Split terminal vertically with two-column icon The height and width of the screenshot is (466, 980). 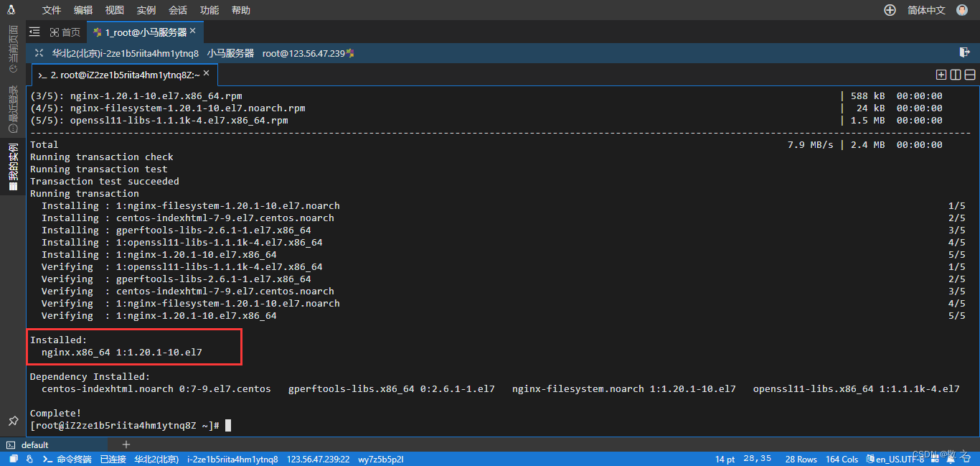pyautogui.click(x=956, y=75)
